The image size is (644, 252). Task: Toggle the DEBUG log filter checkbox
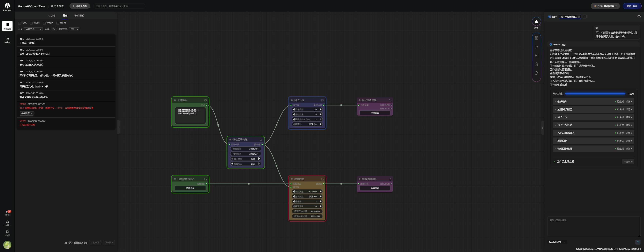(44, 23)
